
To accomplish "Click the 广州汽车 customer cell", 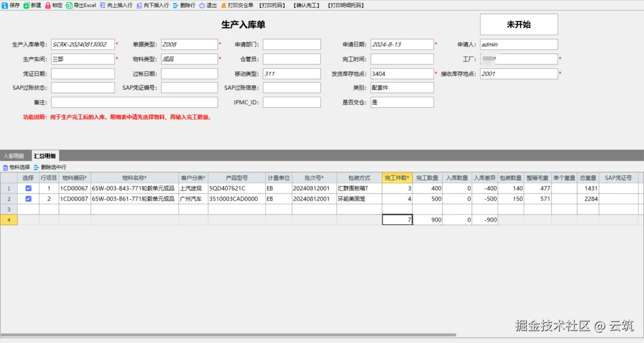I will coord(193,199).
